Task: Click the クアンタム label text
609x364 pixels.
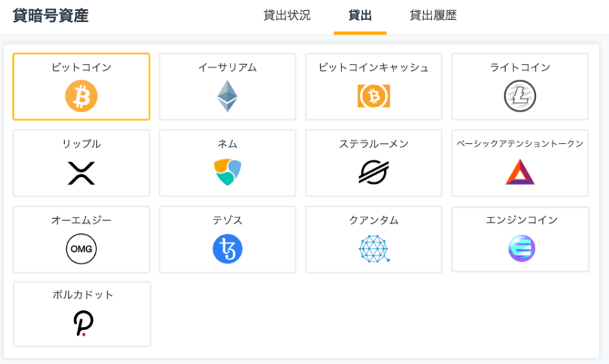Action: [374, 220]
